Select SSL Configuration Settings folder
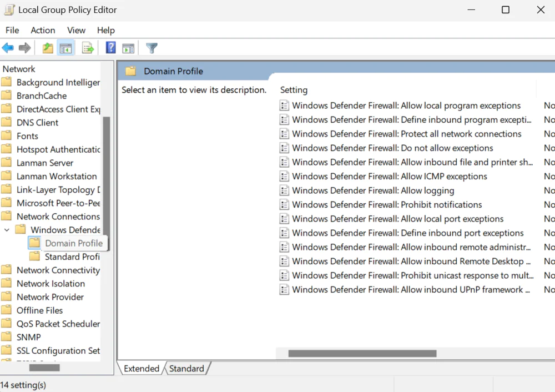The height and width of the screenshot is (392, 555). (58, 350)
